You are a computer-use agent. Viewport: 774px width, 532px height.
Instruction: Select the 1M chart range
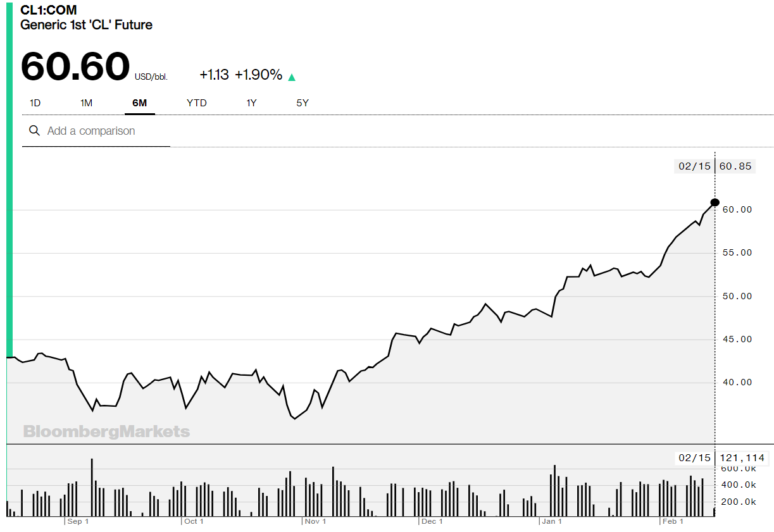point(86,103)
